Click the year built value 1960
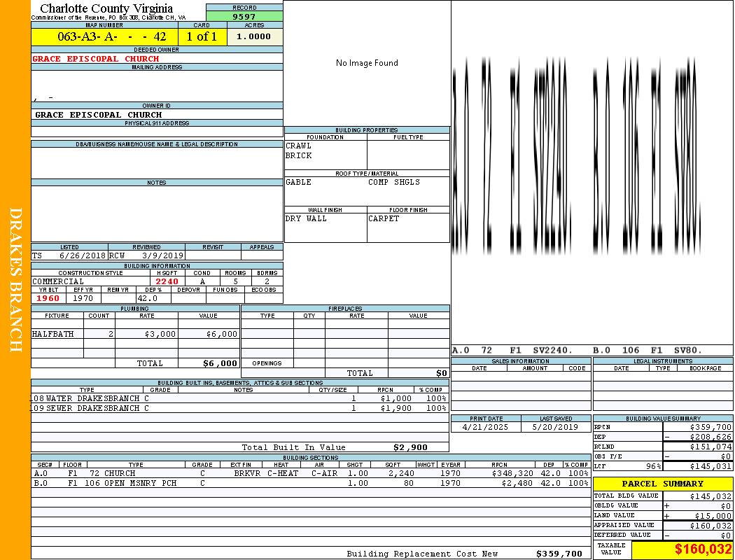The image size is (735, 560). 48,298
